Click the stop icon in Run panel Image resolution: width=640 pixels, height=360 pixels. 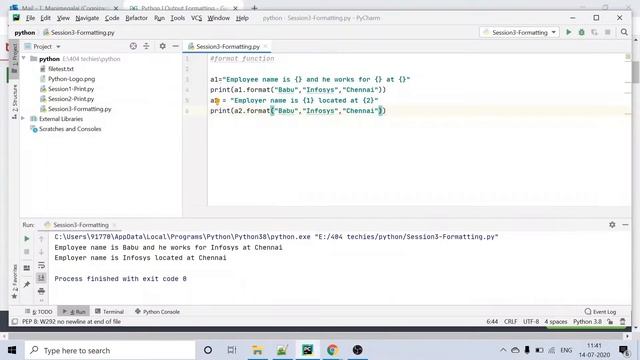click(27, 252)
